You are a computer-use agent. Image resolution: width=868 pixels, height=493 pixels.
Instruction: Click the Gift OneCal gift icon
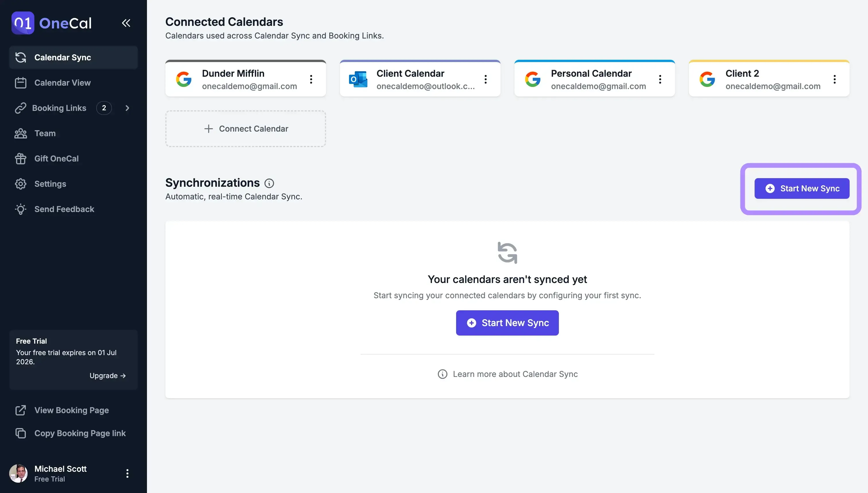[x=20, y=159]
